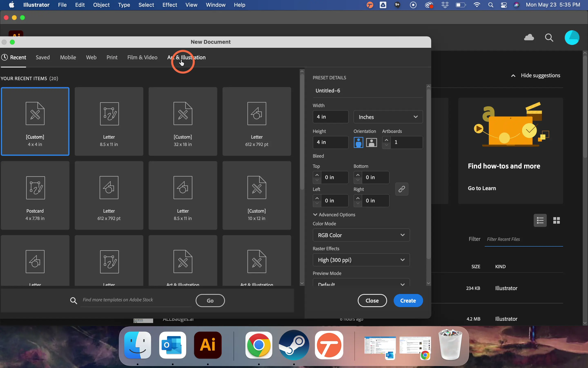Open the user profile avatar
Screen dimensions: 588x368
tap(572, 38)
